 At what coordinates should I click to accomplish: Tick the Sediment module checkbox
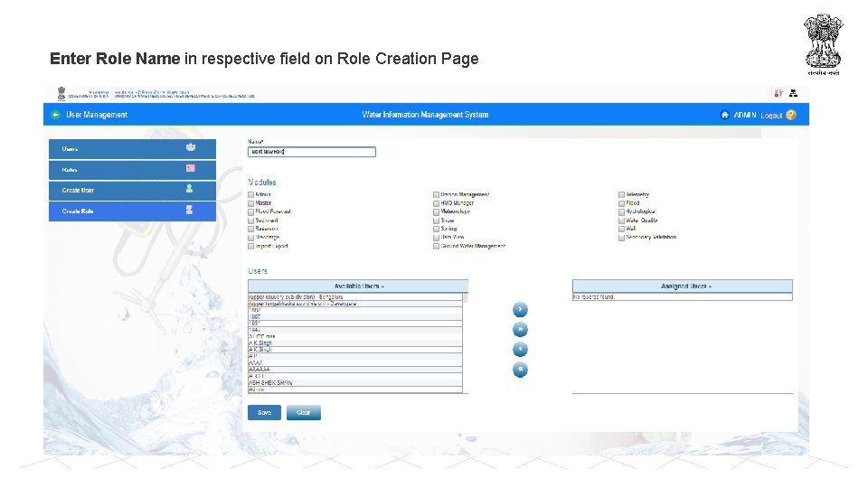[250, 221]
